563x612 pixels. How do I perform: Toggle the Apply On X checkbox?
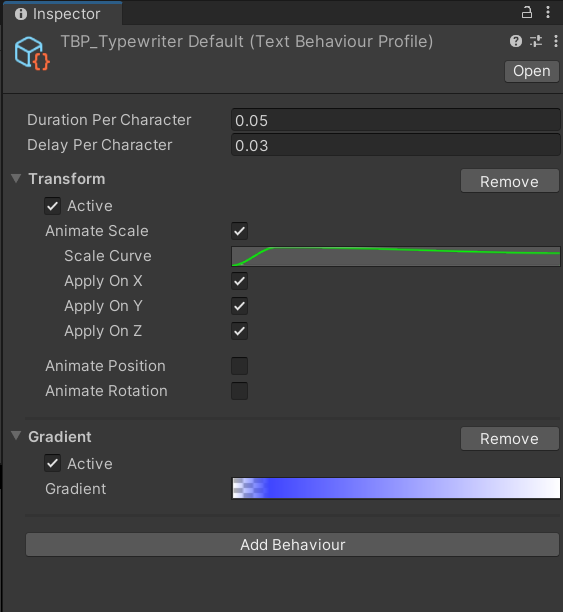pyautogui.click(x=239, y=281)
